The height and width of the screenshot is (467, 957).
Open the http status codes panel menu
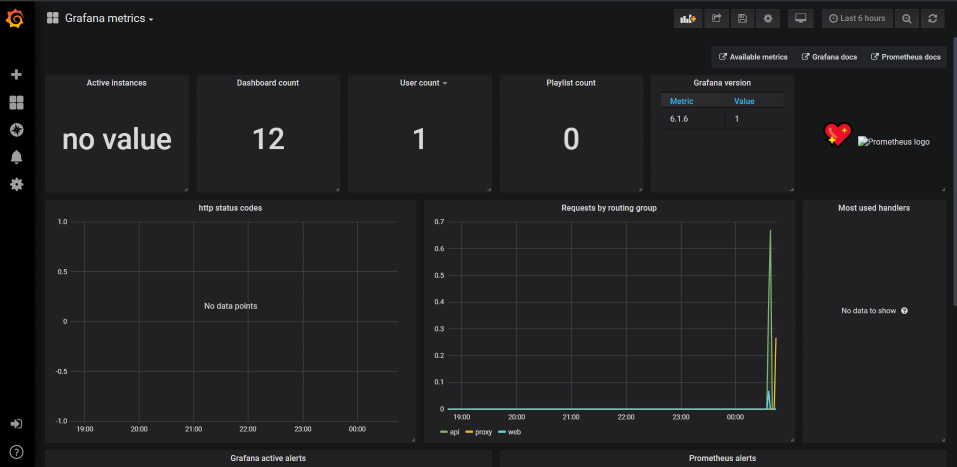[230, 208]
